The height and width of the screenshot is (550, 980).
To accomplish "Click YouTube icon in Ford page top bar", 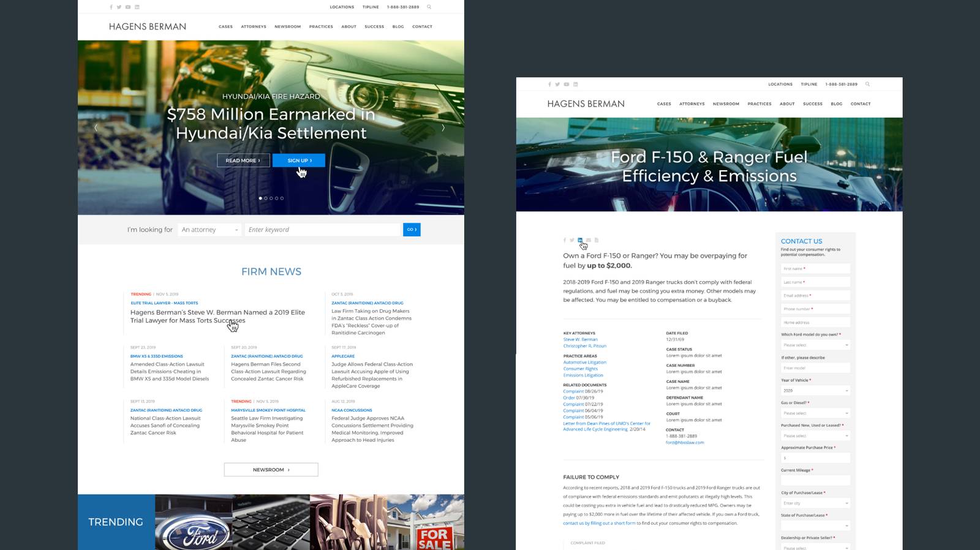I will pos(567,85).
